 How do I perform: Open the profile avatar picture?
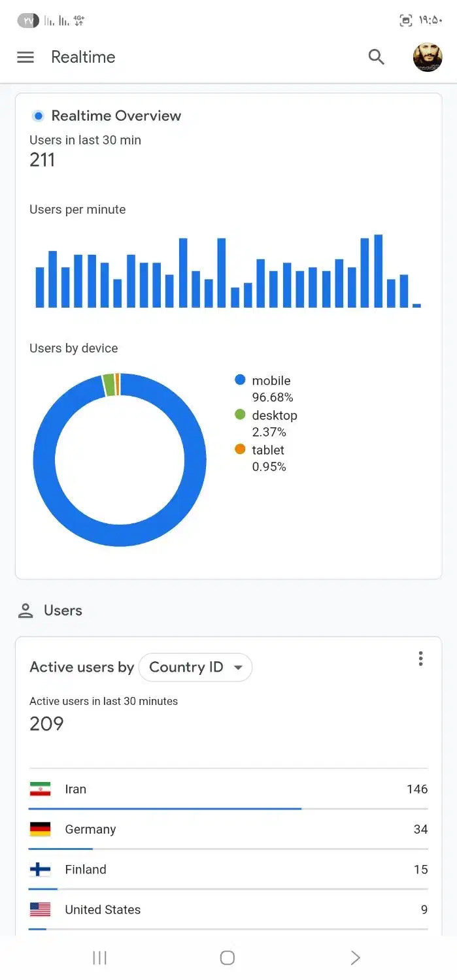point(428,57)
